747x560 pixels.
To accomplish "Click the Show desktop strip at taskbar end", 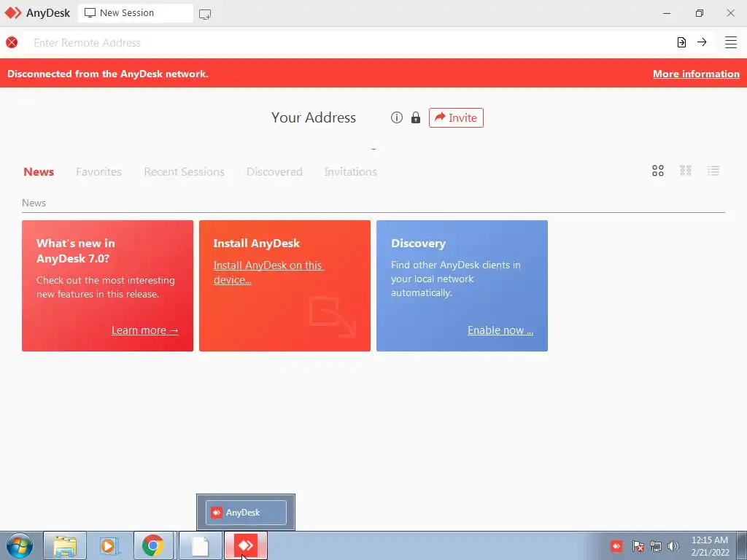I will 742,545.
